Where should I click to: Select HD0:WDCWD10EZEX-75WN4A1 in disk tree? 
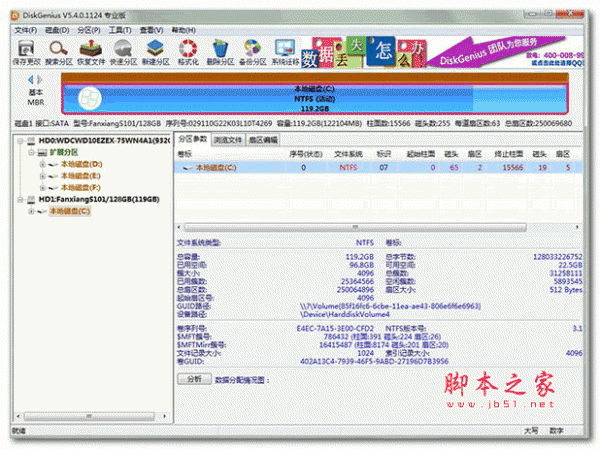104,141
